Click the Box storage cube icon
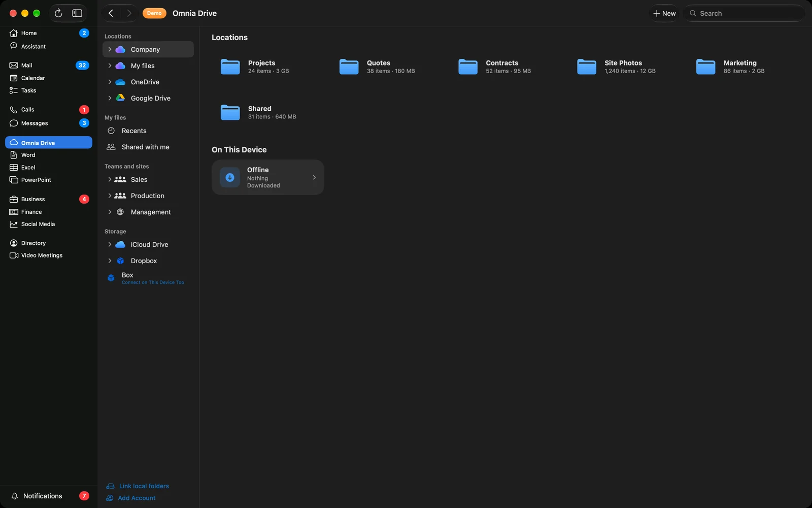Image resolution: width=812 pixels, height=508 pixels. (111, 278)
